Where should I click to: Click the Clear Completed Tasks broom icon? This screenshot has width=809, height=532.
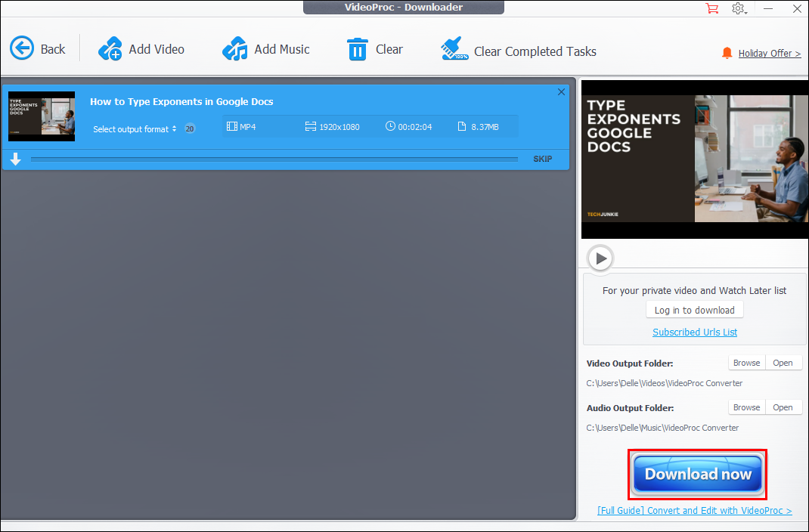click(x=454, y=49)
